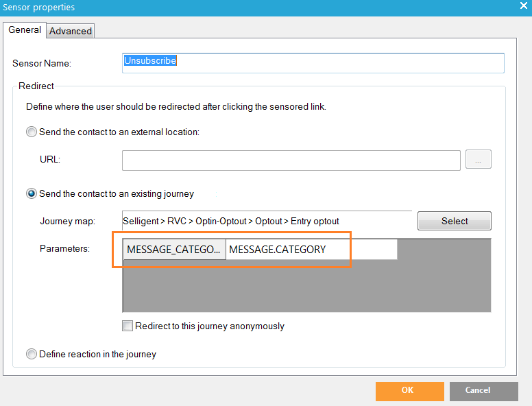Click the Sensor Name text field
Screen dimensions: 532x406
point(313,62)
